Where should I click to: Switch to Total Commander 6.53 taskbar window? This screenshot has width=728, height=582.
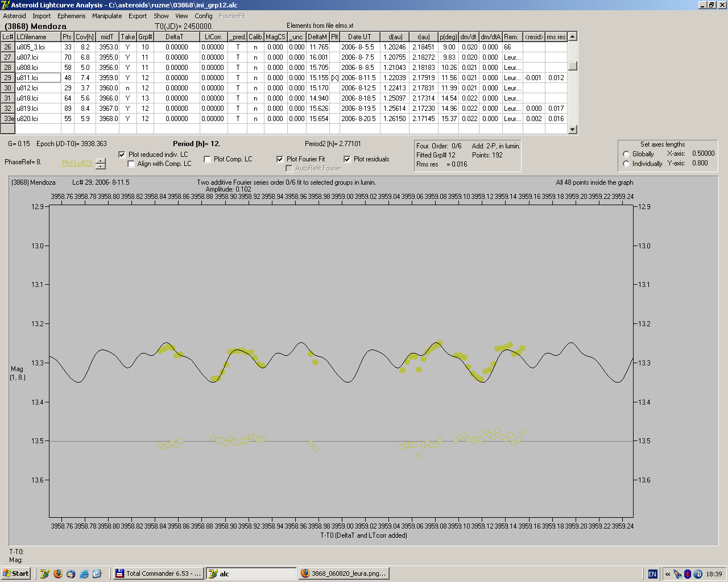tap(158, 573)
